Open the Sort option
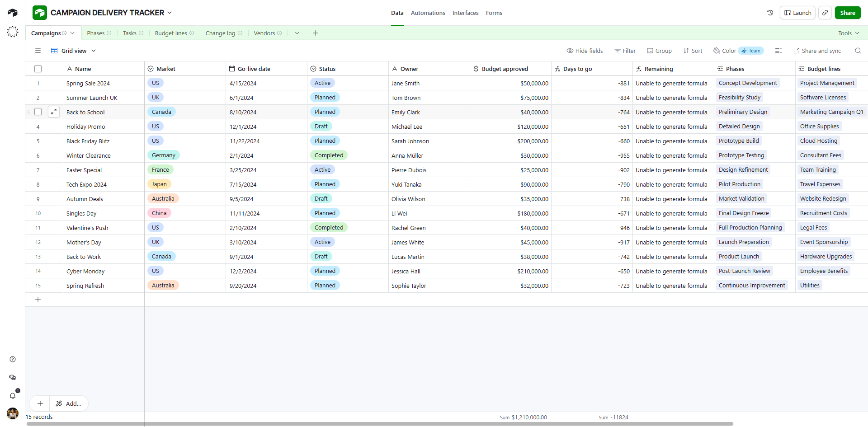 tap(693, 51)
